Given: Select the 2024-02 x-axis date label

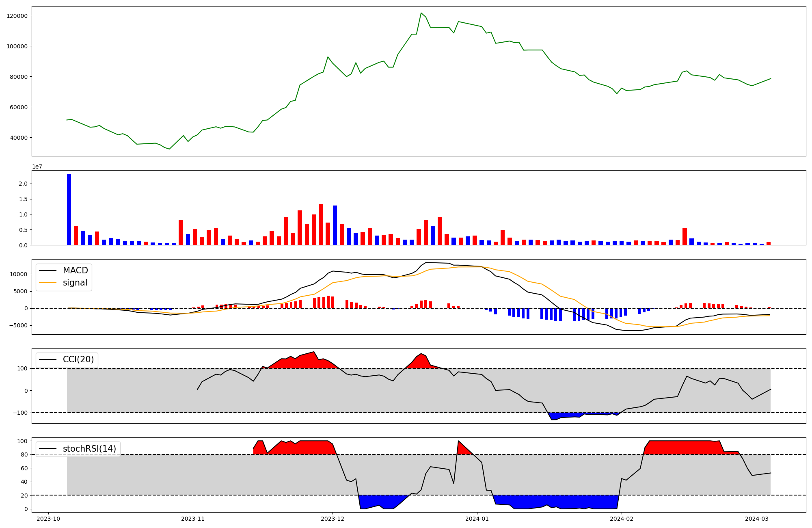Looking at the screenshot, I should pyautogui.click(x=621, y=519).
